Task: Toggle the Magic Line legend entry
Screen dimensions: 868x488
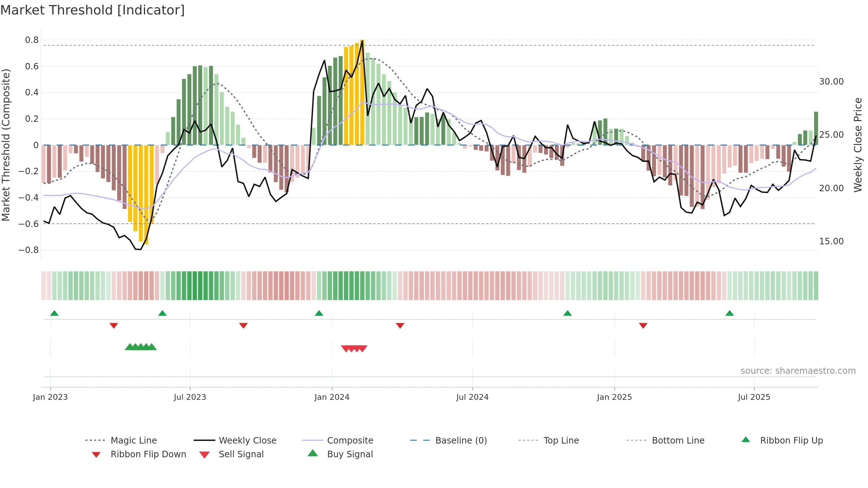Action: pyautogui.click(x=121, y=440)
